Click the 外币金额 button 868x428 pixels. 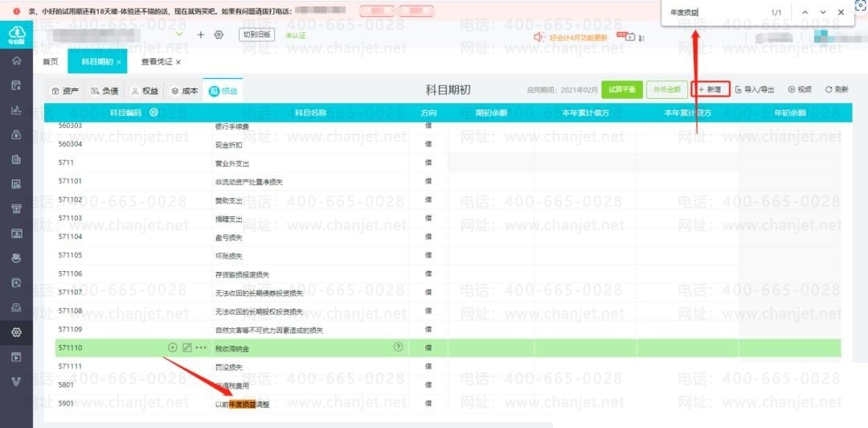pyautogui.click(x=667, y=89)
